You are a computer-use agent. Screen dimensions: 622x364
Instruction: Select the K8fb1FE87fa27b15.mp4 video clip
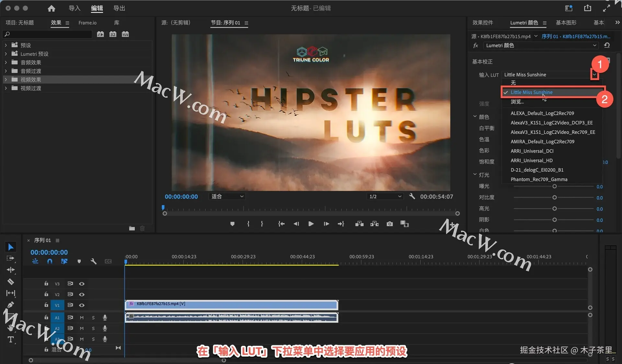click(231, 305)
